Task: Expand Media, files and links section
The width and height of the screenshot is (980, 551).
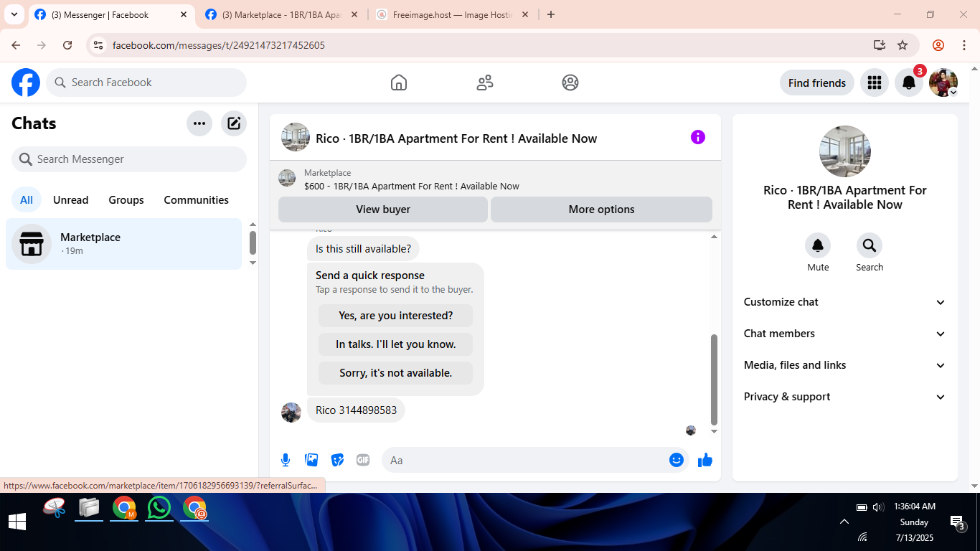Action: tap(845, 365)
